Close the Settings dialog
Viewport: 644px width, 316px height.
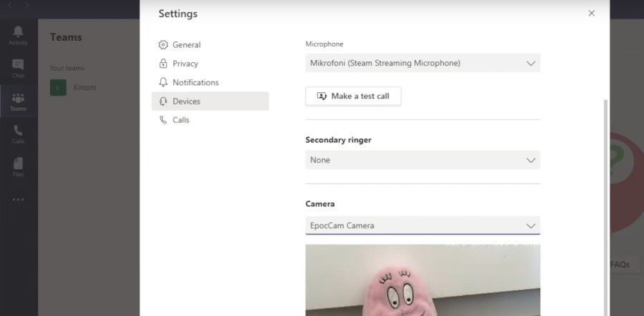click(x=592, y=13)
